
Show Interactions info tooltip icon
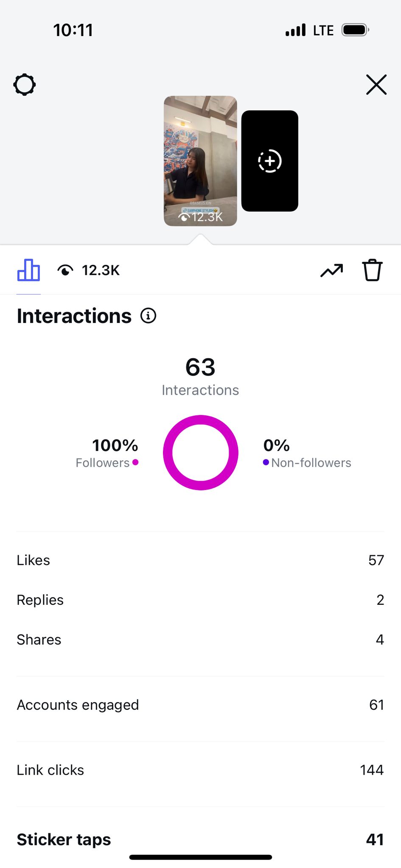click(x=149, y=316)
